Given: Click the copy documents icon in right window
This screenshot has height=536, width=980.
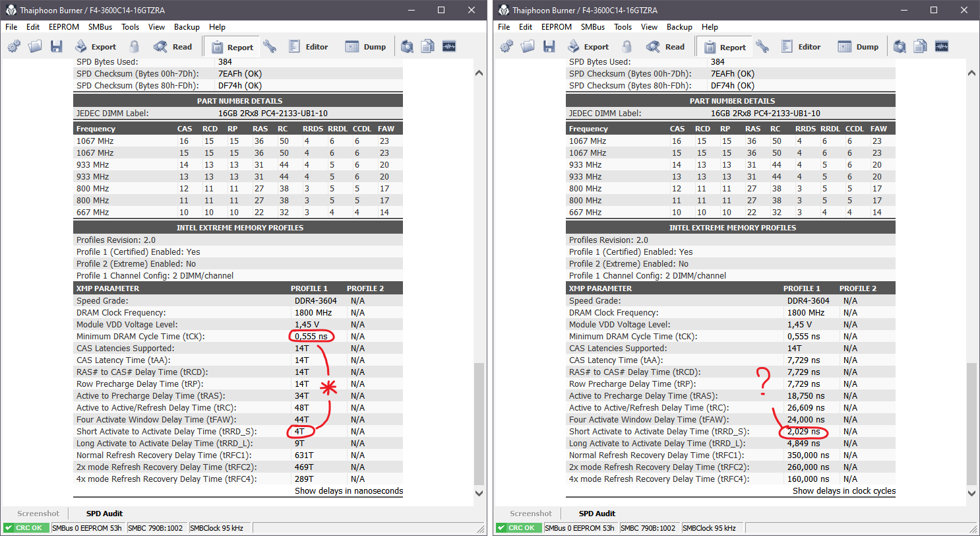Looking at the screenshot, I should point(921,46).
